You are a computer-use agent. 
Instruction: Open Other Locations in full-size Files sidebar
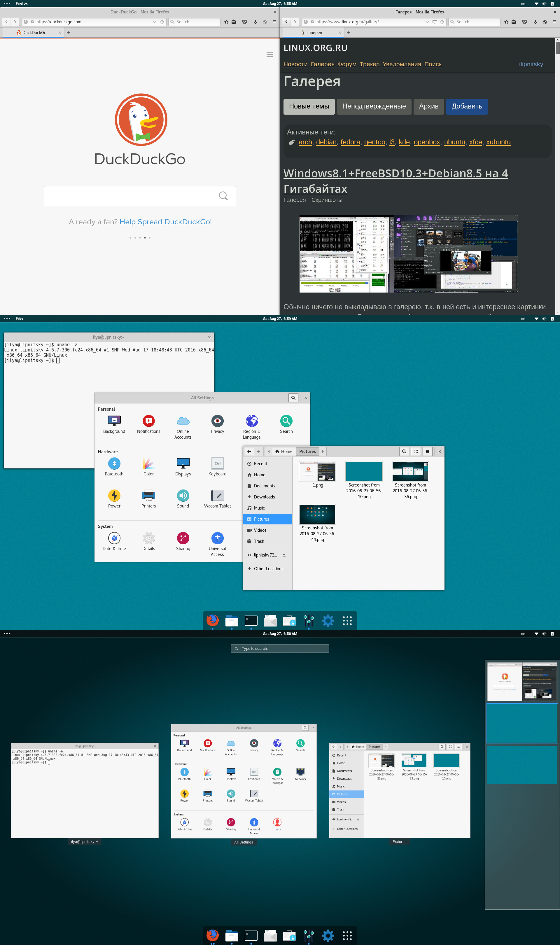267,568
